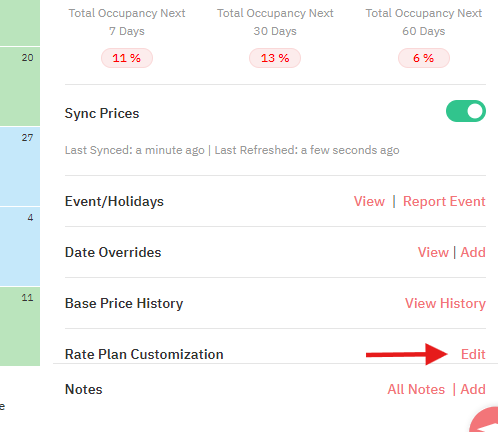The image size is (498, 432).
Task: Select calendar day 20 cell
Action: tap(20, 86)
